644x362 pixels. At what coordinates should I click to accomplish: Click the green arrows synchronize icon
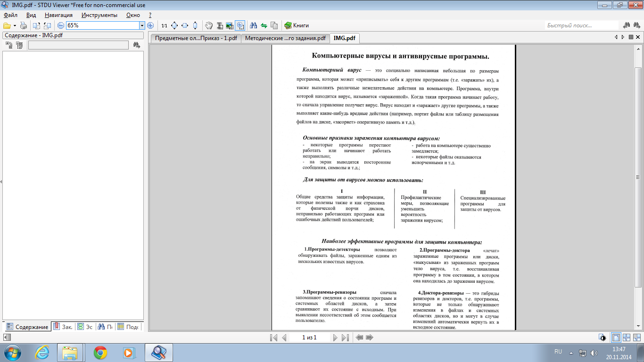tap(264, 25)
